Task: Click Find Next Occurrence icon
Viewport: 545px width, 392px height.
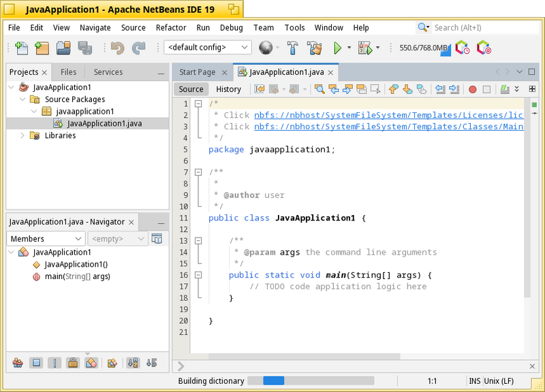Action: (347, 89)
